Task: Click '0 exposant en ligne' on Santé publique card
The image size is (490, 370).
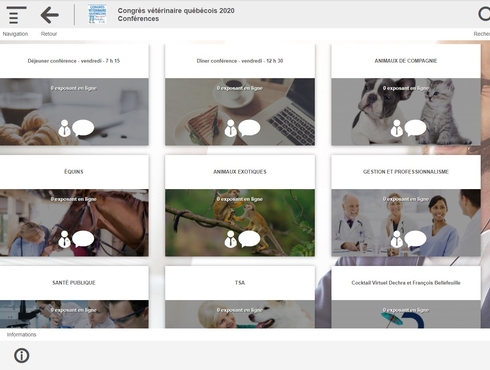Action: pos(74,310)
